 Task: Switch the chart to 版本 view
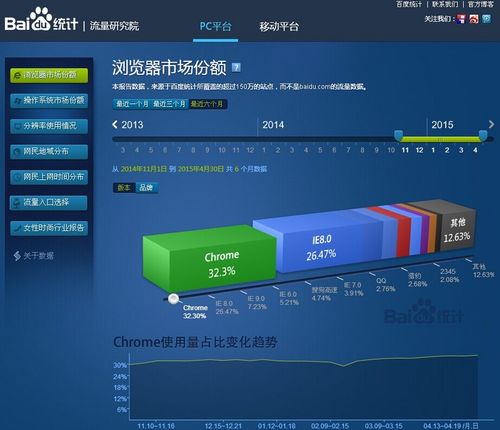(124, 188)
